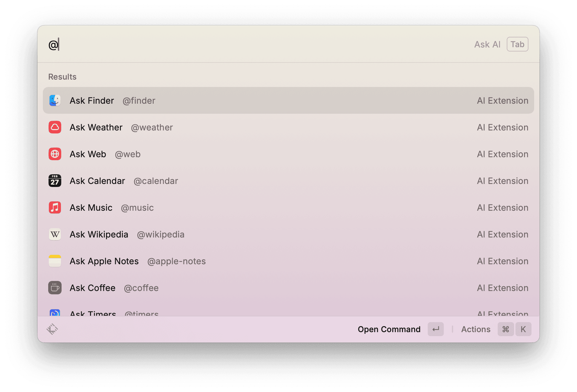Select the Ask Apple Notes result
577x392 pixels.
[288, 261]
